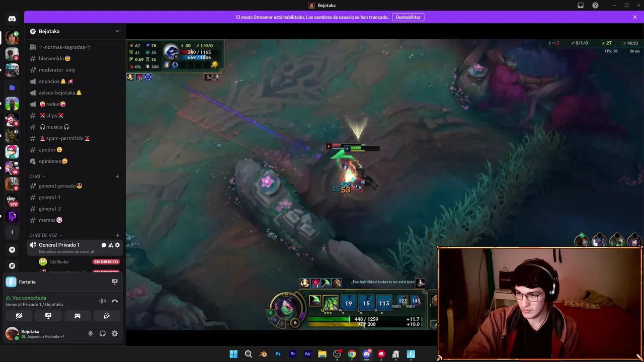Start an activity with game controller button
The width and height of the screenshot is (644, 362).
(77, 316)
